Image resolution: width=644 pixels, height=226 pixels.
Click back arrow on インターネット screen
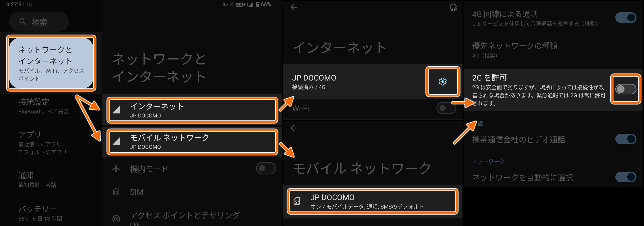point(294,7)
